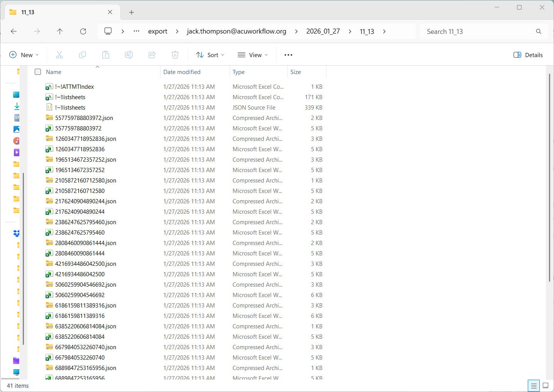554x392 pixels.
Task: Open the See more ellipsis menu
Action: click(288, 55)
